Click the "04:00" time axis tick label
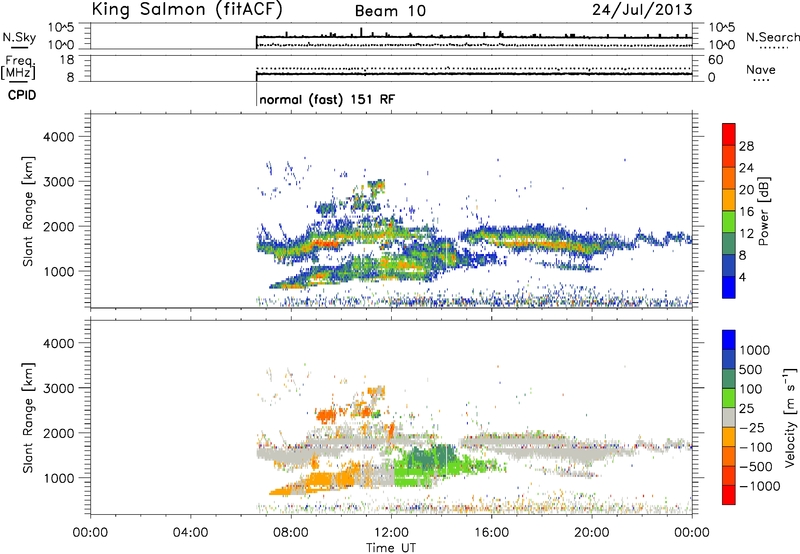 tap(190, 533)
